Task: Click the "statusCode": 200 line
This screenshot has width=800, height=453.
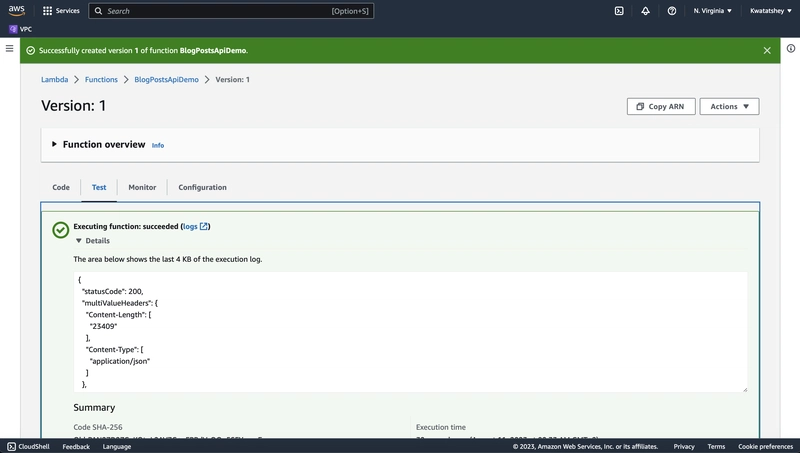Action: point(112,291)
